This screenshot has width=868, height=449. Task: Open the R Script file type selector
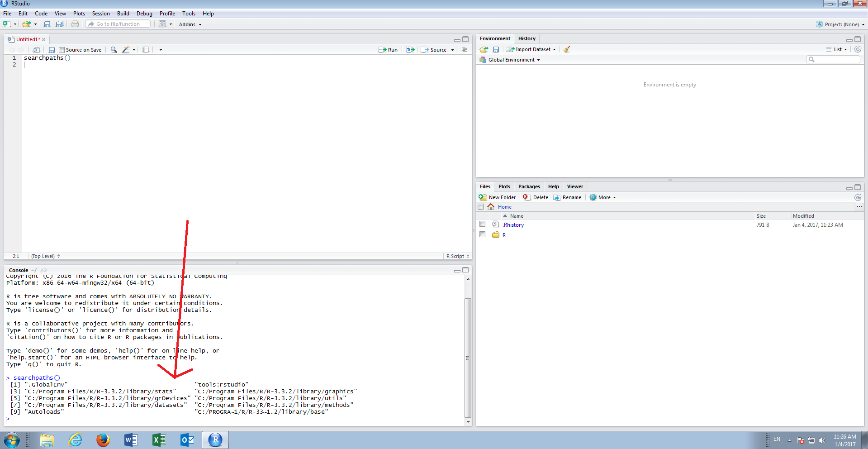click(x=458, y=256)
